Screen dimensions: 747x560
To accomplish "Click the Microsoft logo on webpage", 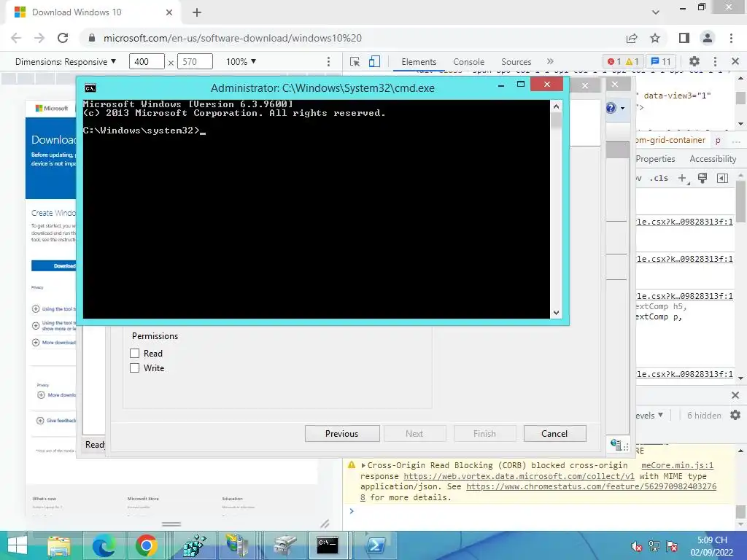I will [x=52, y=108].
